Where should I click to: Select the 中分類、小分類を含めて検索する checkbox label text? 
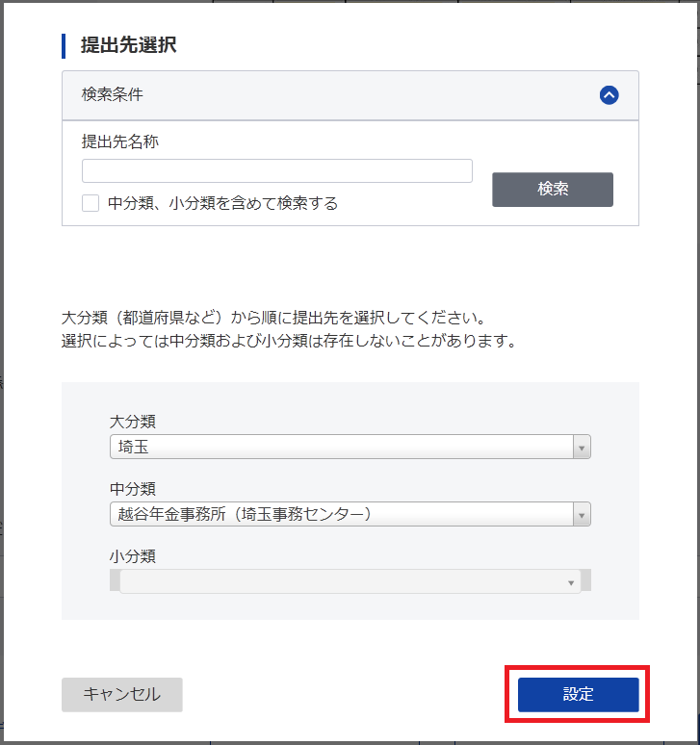(x=222, y=203)
